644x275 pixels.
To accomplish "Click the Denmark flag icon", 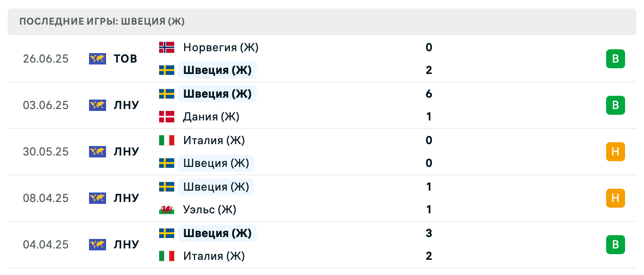I will pos(166,117).
